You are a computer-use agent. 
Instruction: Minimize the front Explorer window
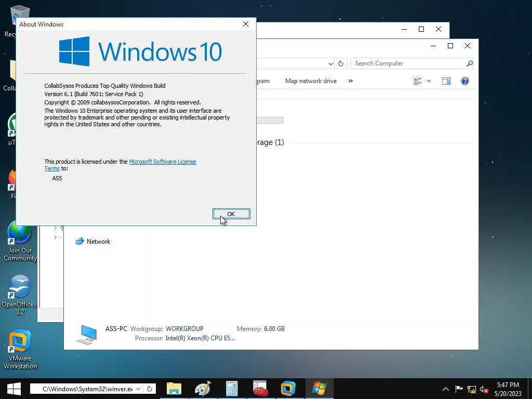pos(433,46)
